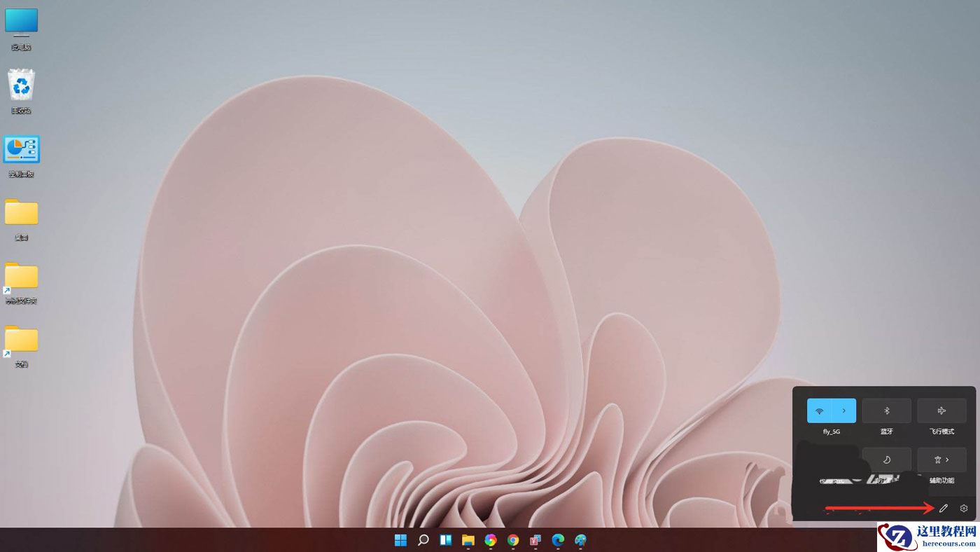The image size is (980, 552).
Task: Open File Explorer from the taskbar
Action: [x=468, y=540]
